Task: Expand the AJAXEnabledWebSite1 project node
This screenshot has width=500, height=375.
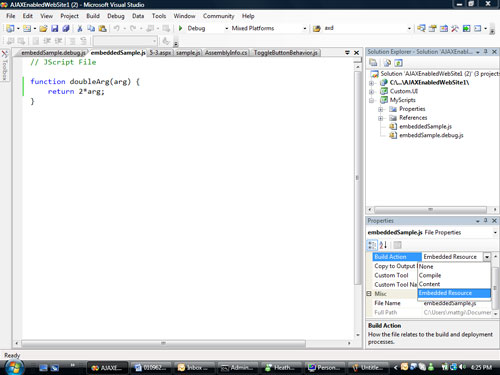Action: [x=371, y=83]
